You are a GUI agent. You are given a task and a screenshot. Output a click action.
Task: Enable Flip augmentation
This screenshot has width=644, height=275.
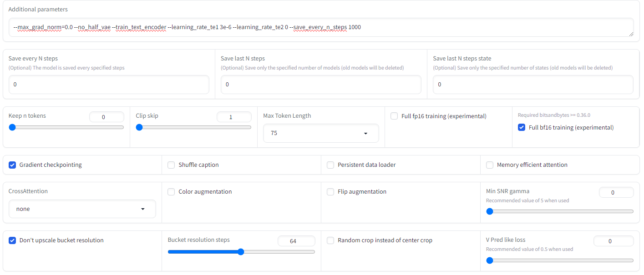pyautogui.click(x=330, y=192)
